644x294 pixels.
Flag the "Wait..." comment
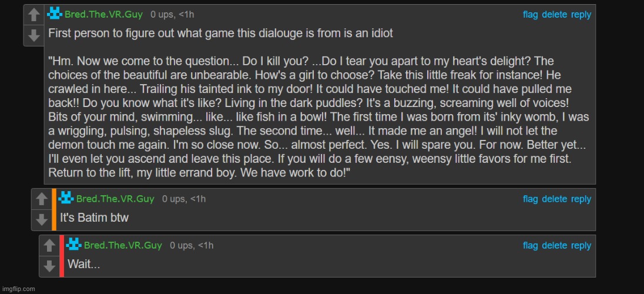tap(530, 245)
